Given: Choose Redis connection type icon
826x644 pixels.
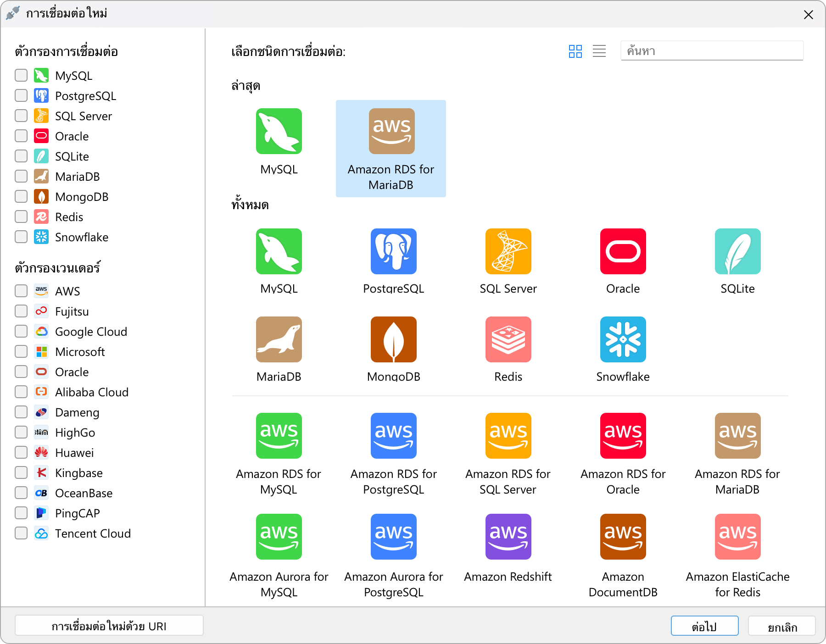Looking at the screenshot, I should pos(508,339).
